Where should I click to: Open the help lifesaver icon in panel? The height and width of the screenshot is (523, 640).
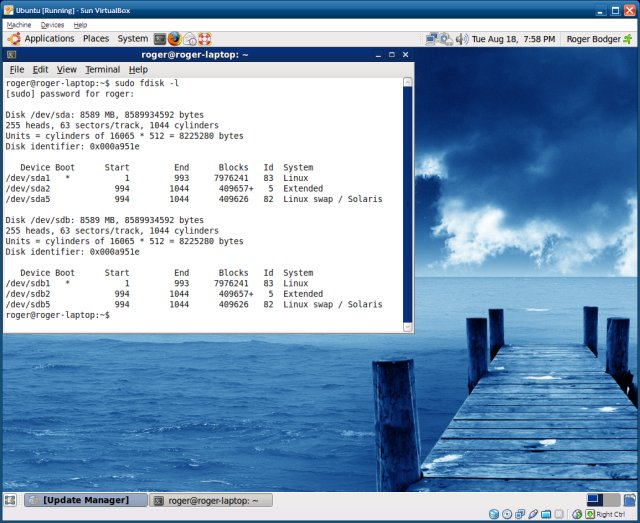click(x=205, y=39)
